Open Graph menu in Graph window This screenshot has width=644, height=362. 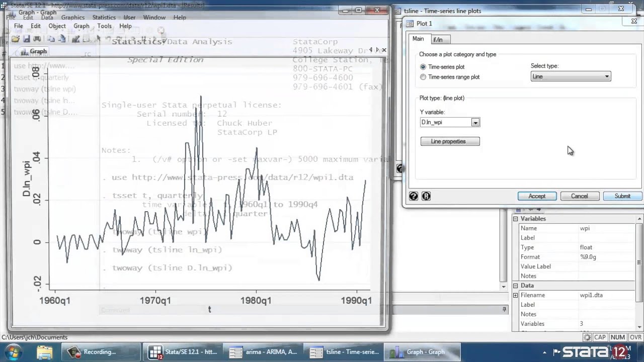pos(82,26)
